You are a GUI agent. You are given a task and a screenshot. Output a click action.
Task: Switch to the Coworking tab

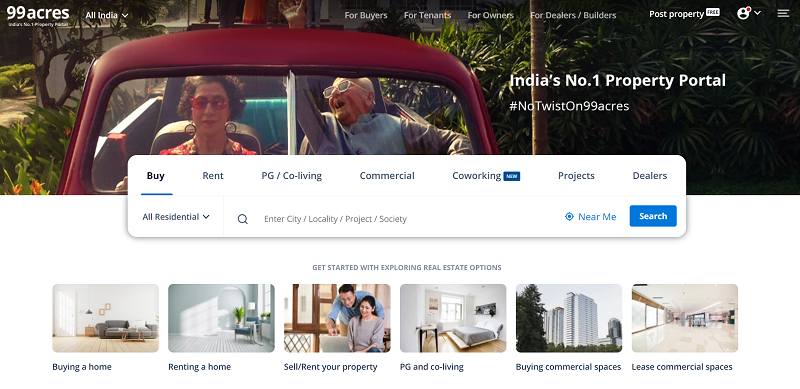tap(486, 176)
